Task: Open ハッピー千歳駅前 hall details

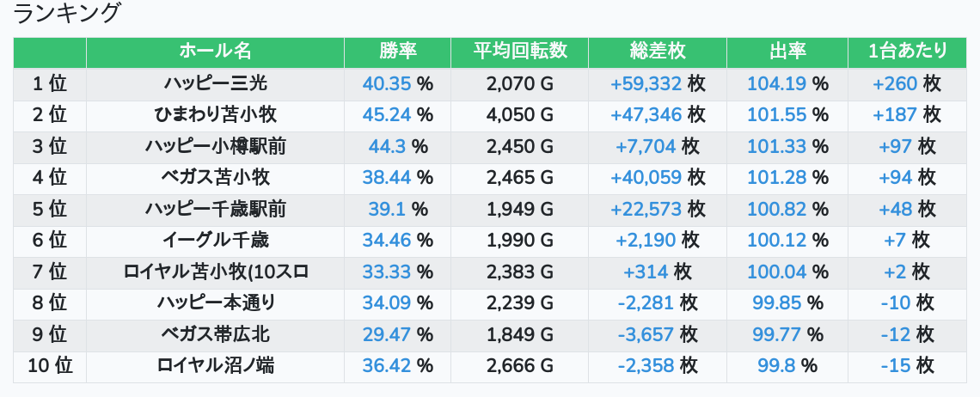Action: tap(215, 209)
